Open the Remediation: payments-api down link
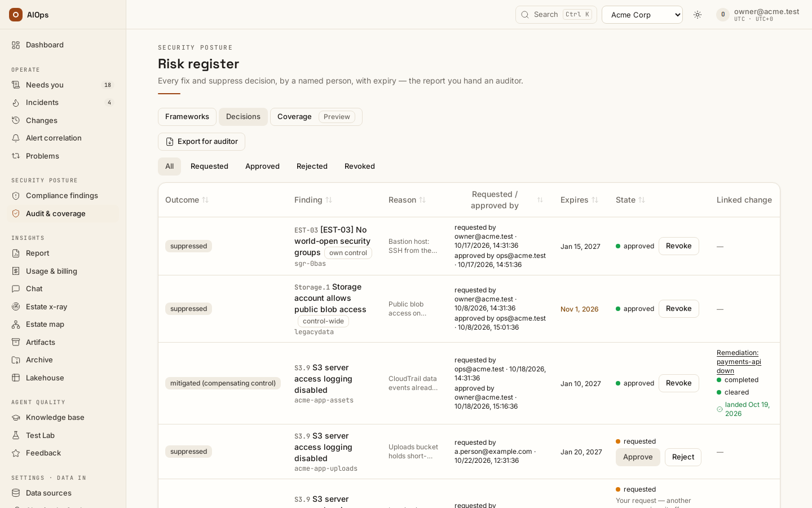This screenshot has height=508, width=812. (x=739, y=362)
